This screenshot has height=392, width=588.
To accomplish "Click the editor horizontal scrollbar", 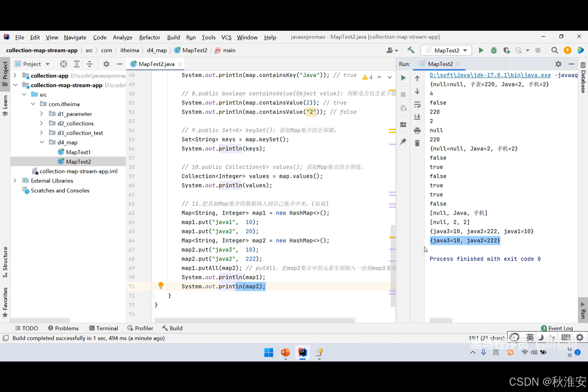I will click(255, 320).
